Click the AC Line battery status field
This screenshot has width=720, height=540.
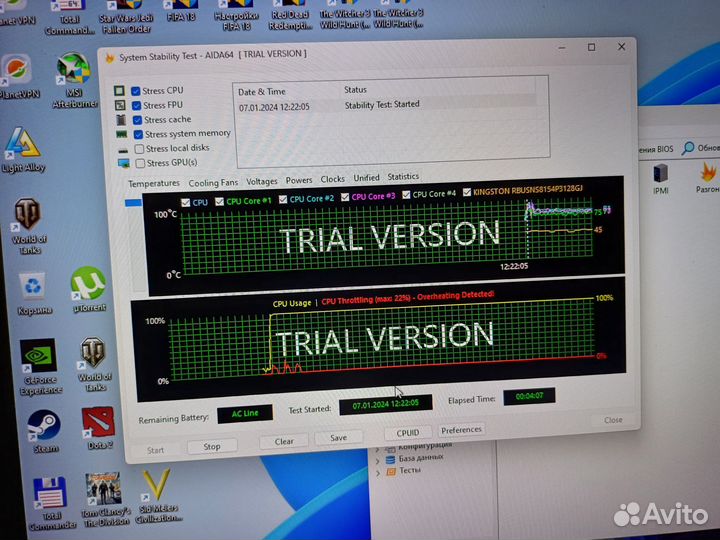[x=245, y=413]
